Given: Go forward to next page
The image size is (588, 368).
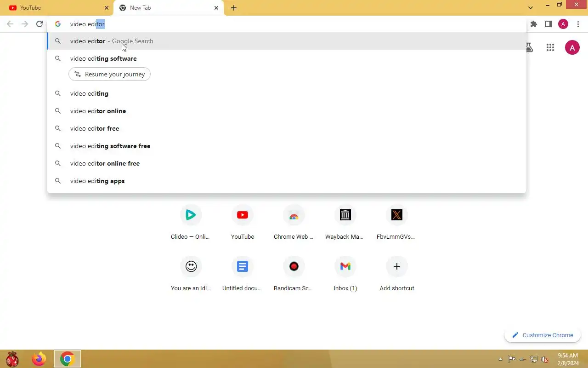Looking at the screenshot, I should (x=25, y=24).
